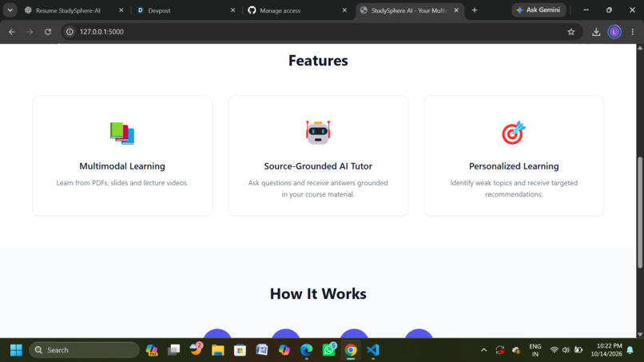Open WhatsApp from the taskbar
This screenshot has height=362, width=644.
pyautogui.click(x=328, y=350)
